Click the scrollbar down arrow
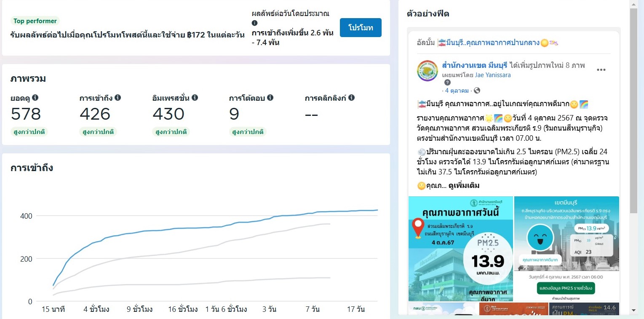 click(x=634, y=311)
